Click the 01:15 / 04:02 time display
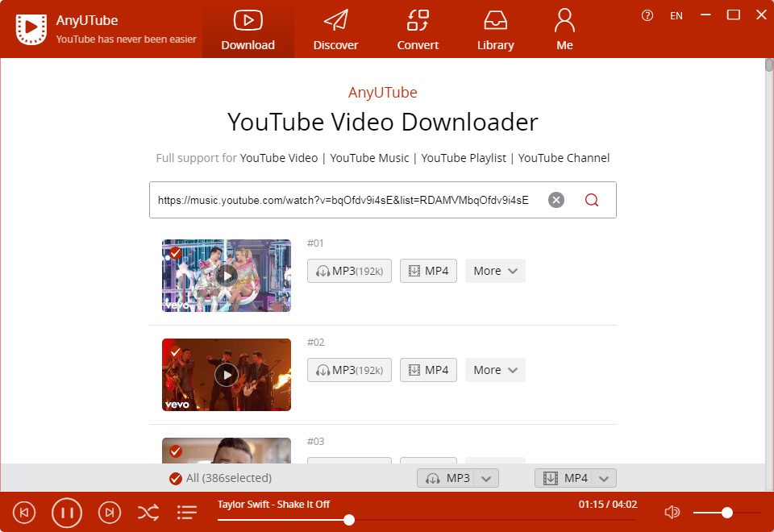The height and width of the screenshot is (532, 774). pos(608,505)
